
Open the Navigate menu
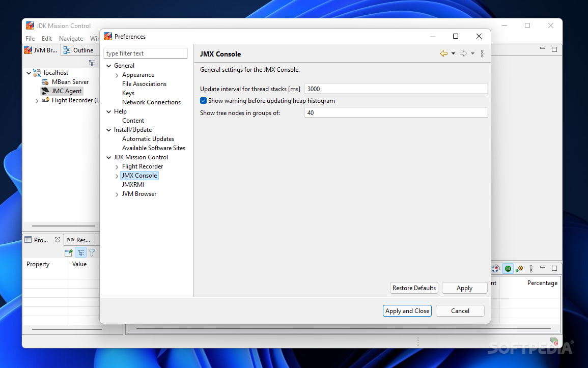[x=71, y=39]
